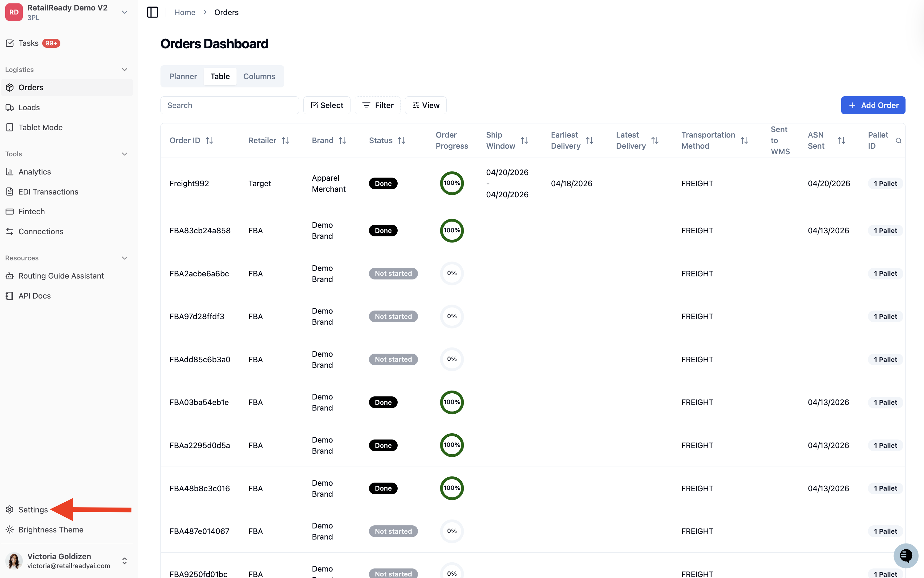The height and width of the screenshot is (578, 924).
Task: Enable row selection with Select button
Action: click(326, 105)
